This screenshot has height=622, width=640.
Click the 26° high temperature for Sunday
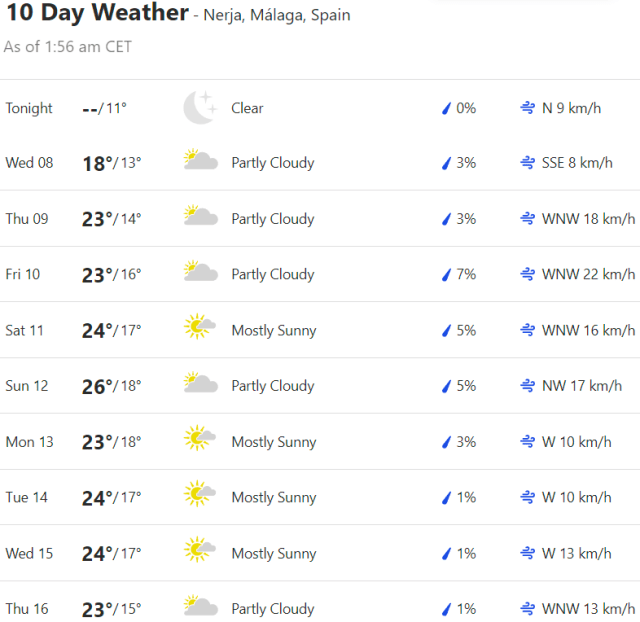point(96,386)
